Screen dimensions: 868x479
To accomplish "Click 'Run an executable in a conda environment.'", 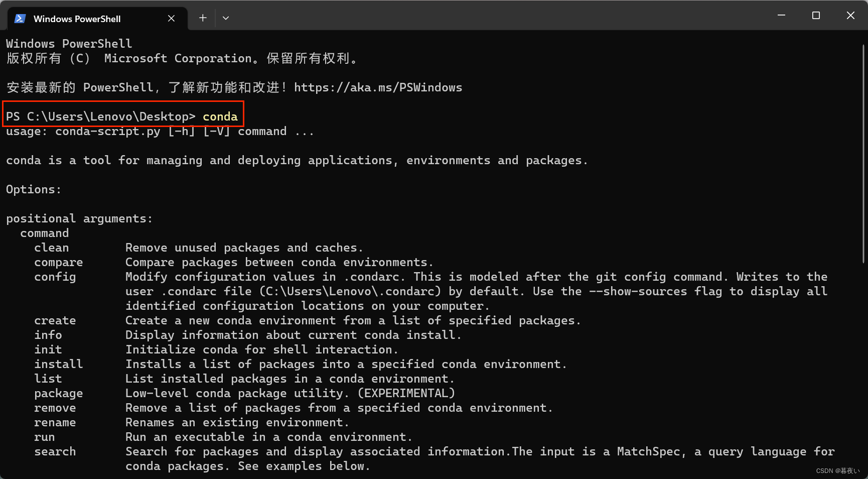I will (x=269, y=437).
